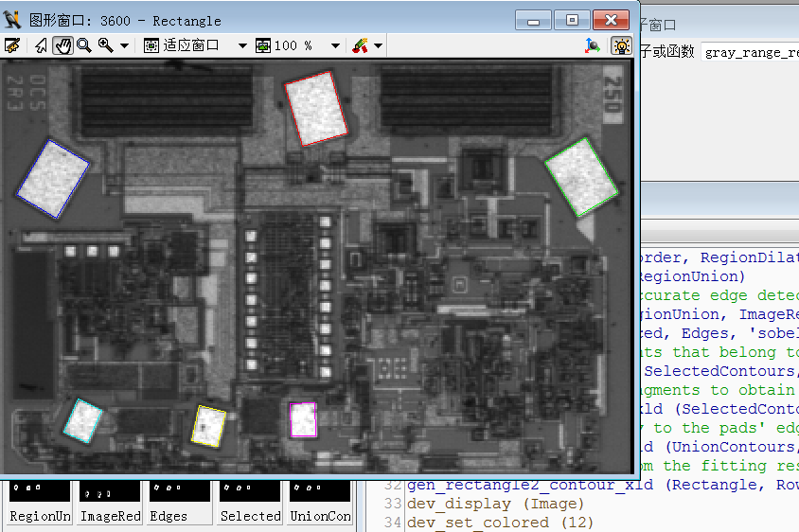Open the 适应窗口 window size dropdown

(242, 45)
